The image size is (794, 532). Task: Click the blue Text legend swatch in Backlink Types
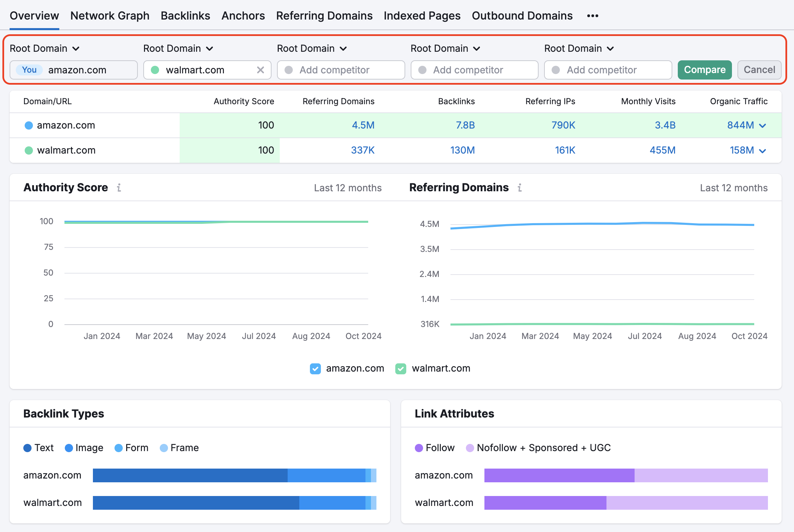(27, 448)
